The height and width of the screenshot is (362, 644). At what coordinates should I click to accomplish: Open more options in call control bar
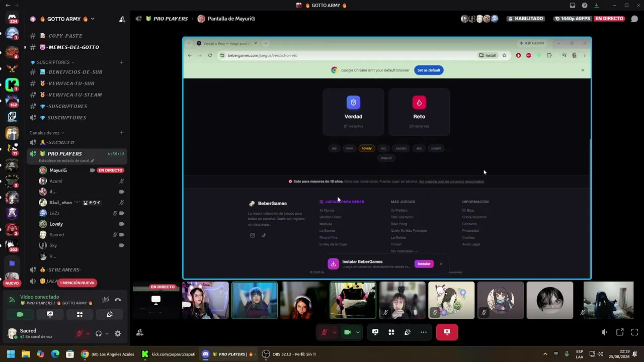pyautogui.click(x=424, y=332)
